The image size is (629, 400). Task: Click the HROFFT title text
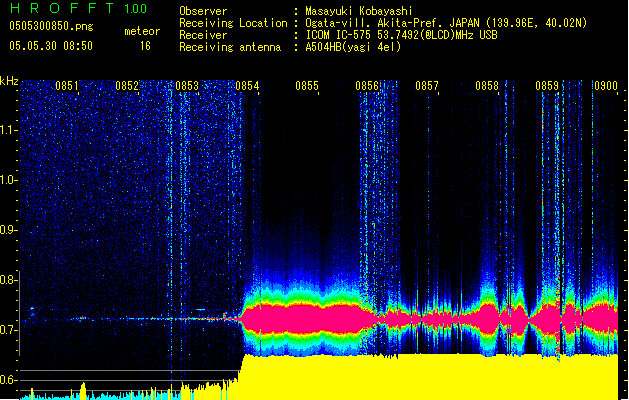tap(62, 8)
